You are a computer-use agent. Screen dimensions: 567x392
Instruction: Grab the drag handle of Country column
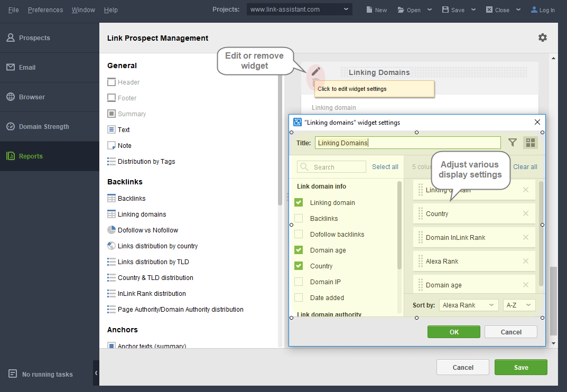421,214
